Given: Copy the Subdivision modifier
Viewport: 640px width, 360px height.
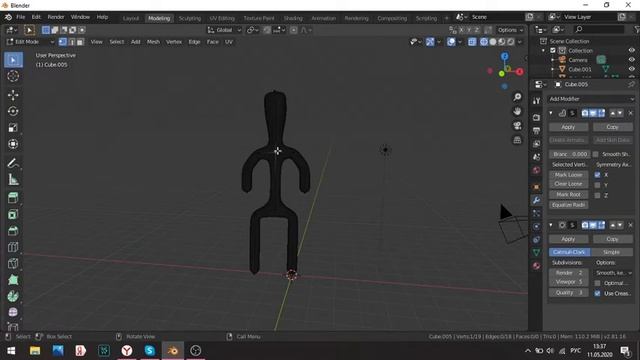Looking at the screenshot, I should [612, 239].
